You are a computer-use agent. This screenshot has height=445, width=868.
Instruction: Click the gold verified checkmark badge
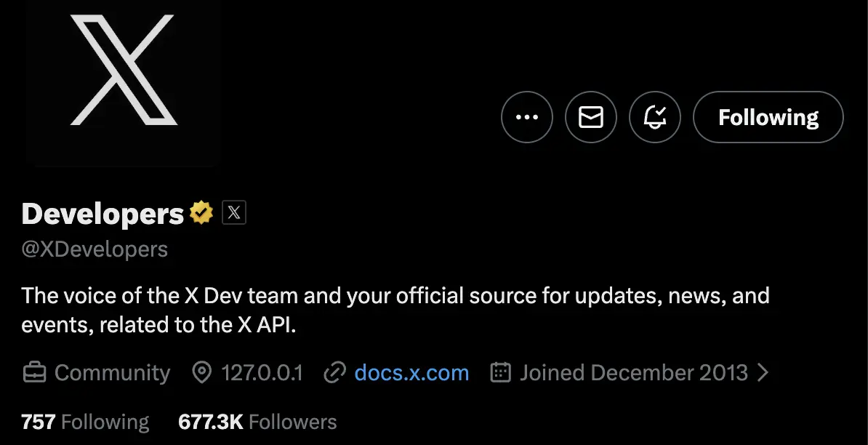[x=201, y=213]
